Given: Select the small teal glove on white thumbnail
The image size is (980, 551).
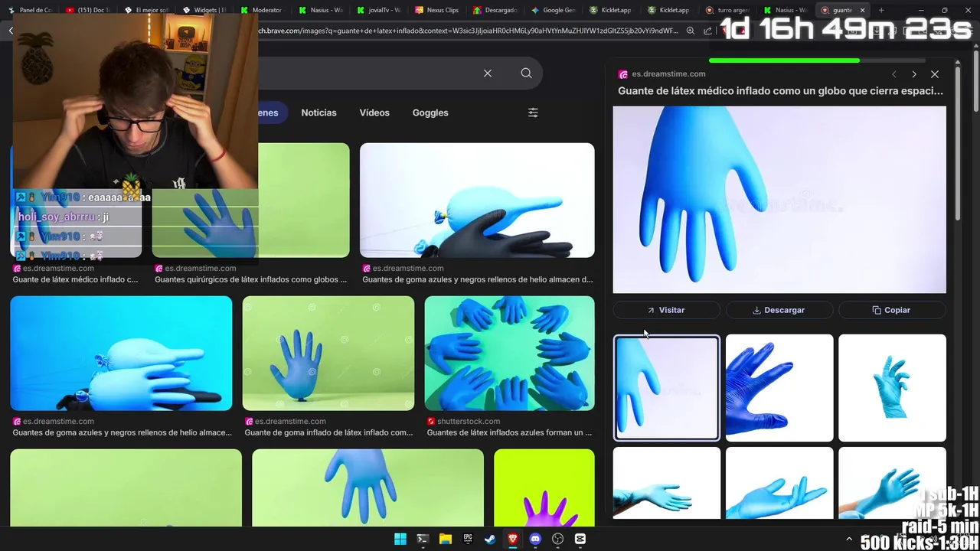Looking at the screenshot, I should click(892, 388).
